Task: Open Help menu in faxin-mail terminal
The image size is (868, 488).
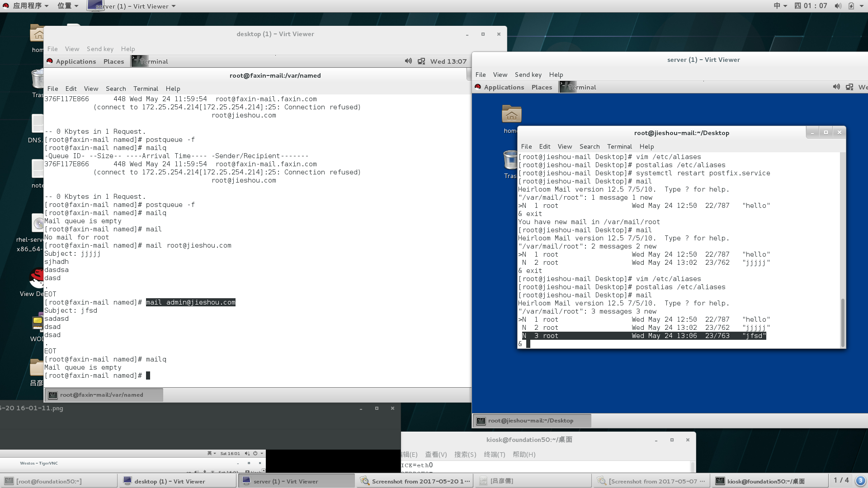Action: pyautogui.click(x=173, y=89)
